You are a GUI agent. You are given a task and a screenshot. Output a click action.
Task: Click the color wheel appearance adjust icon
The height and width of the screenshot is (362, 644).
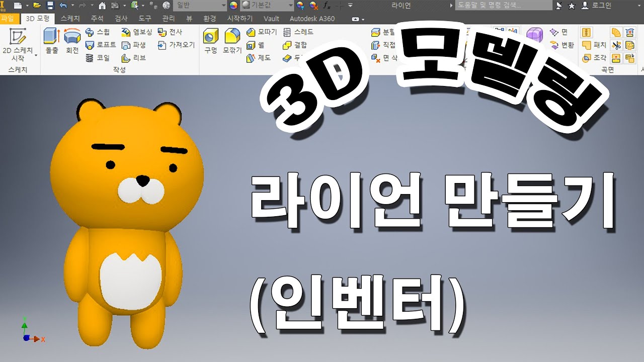point(233,6)
